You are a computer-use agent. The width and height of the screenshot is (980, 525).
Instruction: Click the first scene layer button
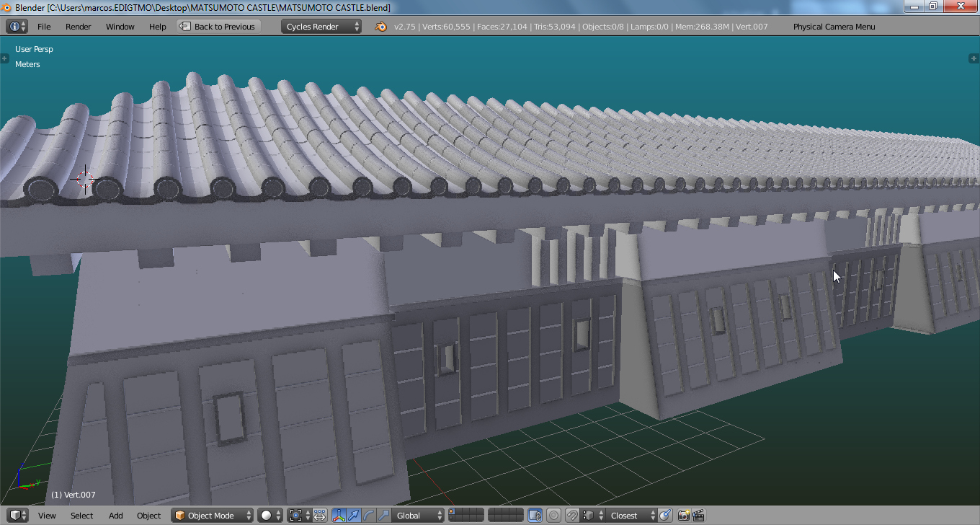(452, 513)
